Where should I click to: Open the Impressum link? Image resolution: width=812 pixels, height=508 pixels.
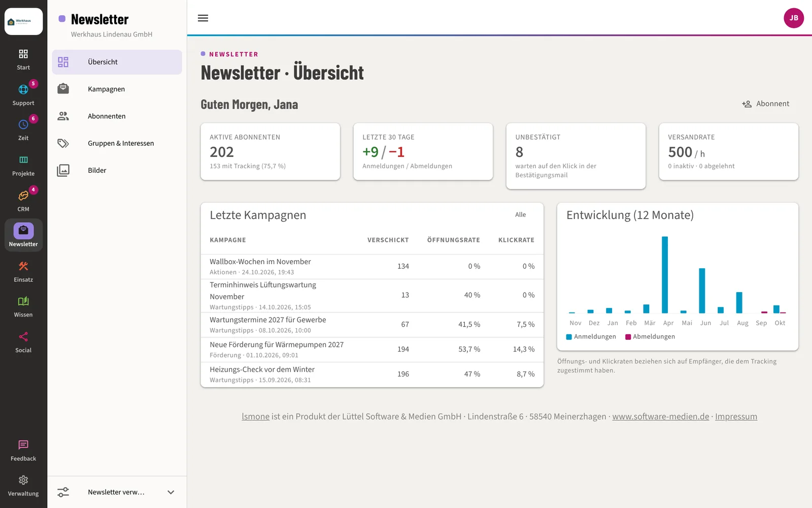(736, 417)
